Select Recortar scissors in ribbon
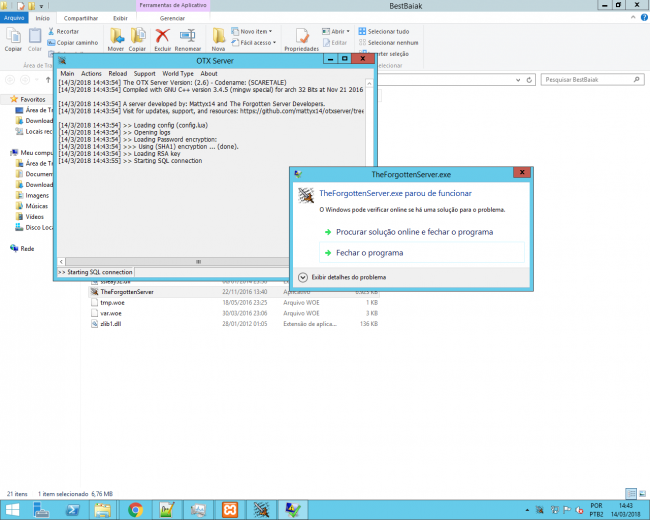 pyautogui.click(x=63, y=32)
